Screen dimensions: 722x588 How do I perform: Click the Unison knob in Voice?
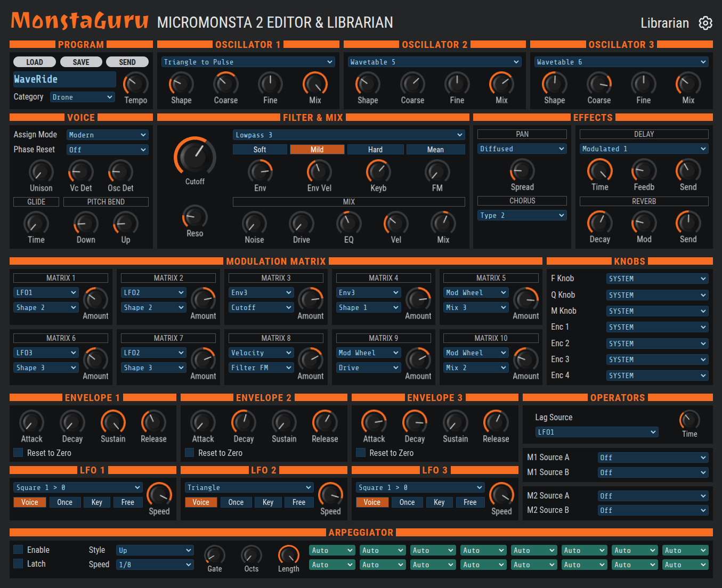[x=41, y=172]
